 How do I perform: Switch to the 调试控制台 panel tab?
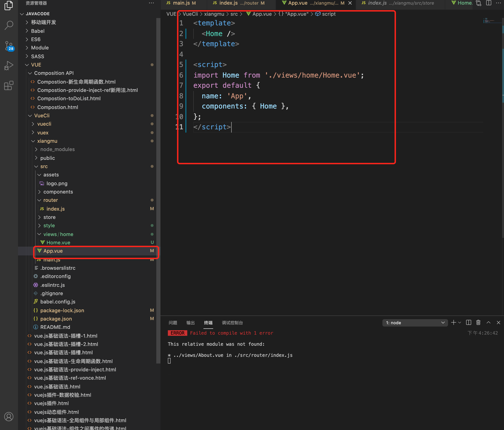(x=232, y=323)
